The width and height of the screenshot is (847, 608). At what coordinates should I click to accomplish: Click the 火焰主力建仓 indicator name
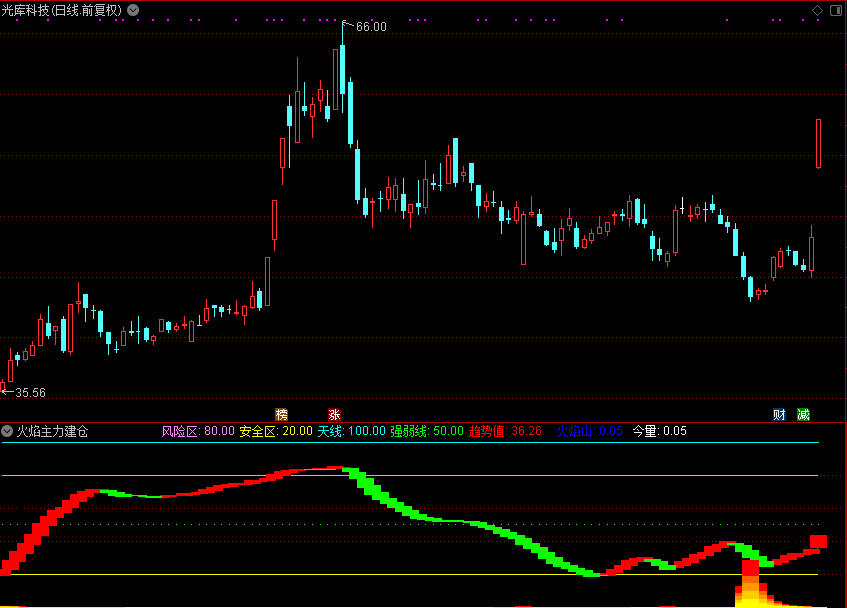(x=52, y=431)
